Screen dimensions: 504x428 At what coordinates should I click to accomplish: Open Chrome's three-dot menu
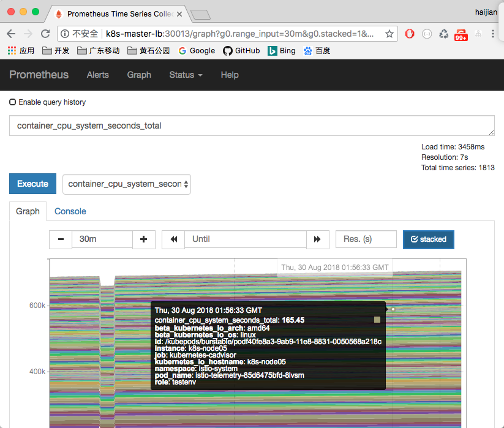tap(493, 34)
